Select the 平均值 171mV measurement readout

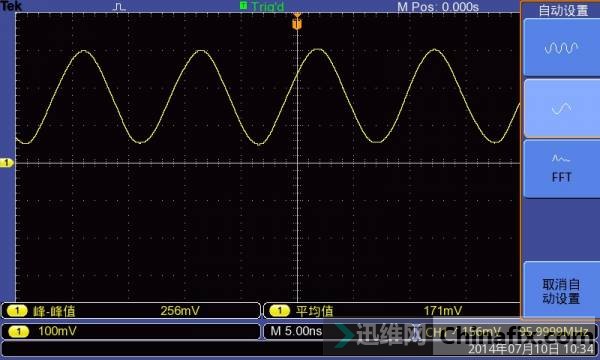click(x=392, y=311)
